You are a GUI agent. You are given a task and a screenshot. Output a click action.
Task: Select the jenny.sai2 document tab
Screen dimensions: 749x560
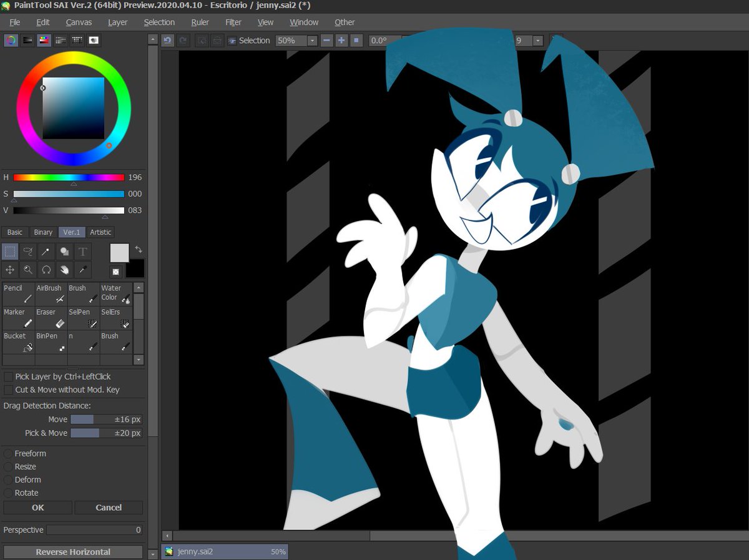point(225,552)
